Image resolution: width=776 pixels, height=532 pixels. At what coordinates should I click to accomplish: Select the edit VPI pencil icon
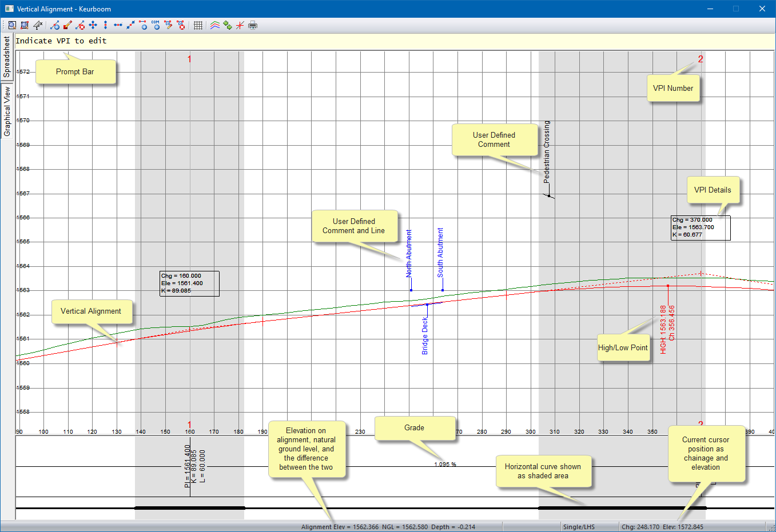pyautogui.click(x=67, y=25)
